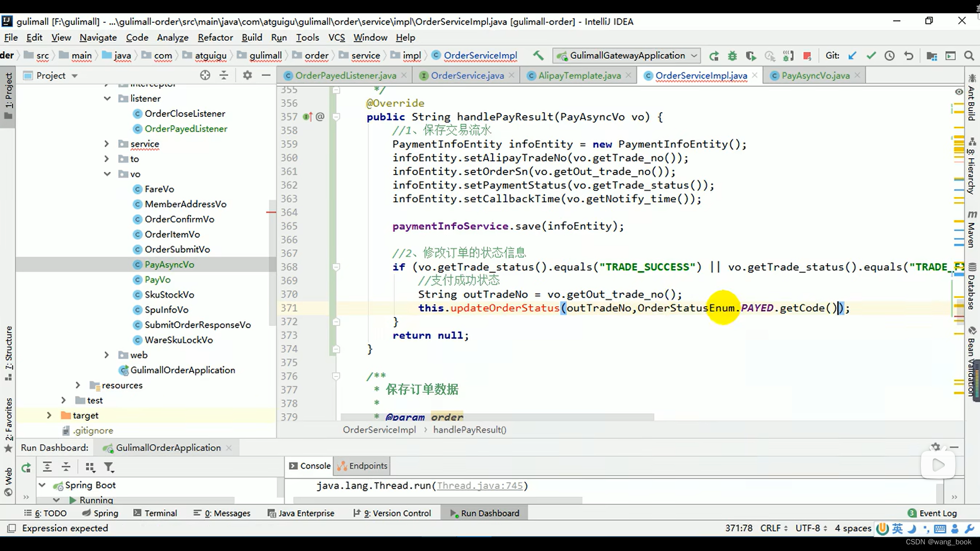This screenshot has height=551, width=980.
Task: Open the 9: Version Control tool window
Action: coord(392,513)
